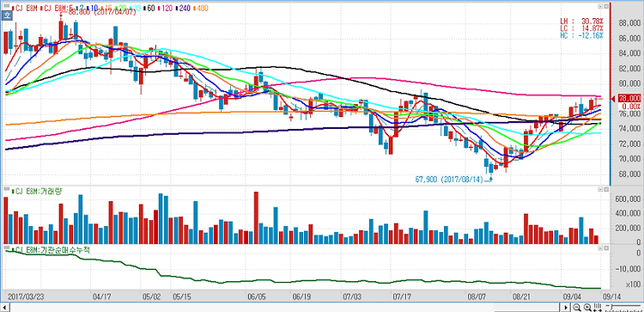Collapse the volume pane minimize icon
This screenshot has height=312, width=644.
600,189
